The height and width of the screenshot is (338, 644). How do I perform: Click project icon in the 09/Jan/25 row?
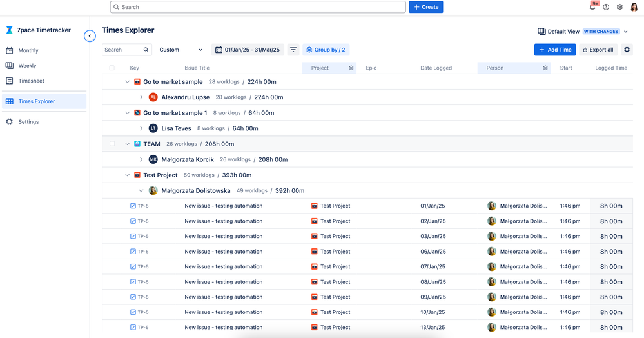coord(314,297)
